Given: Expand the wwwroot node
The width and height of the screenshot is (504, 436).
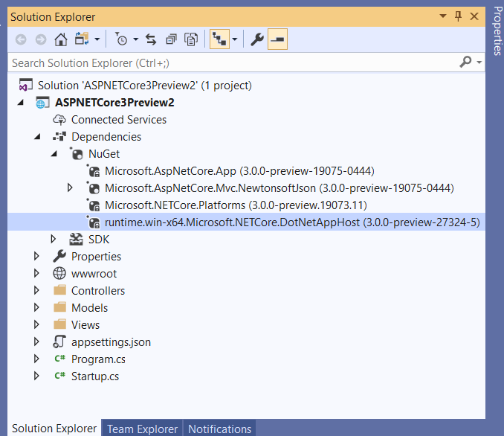Looking at the screenshot, I should coord(36,273).
